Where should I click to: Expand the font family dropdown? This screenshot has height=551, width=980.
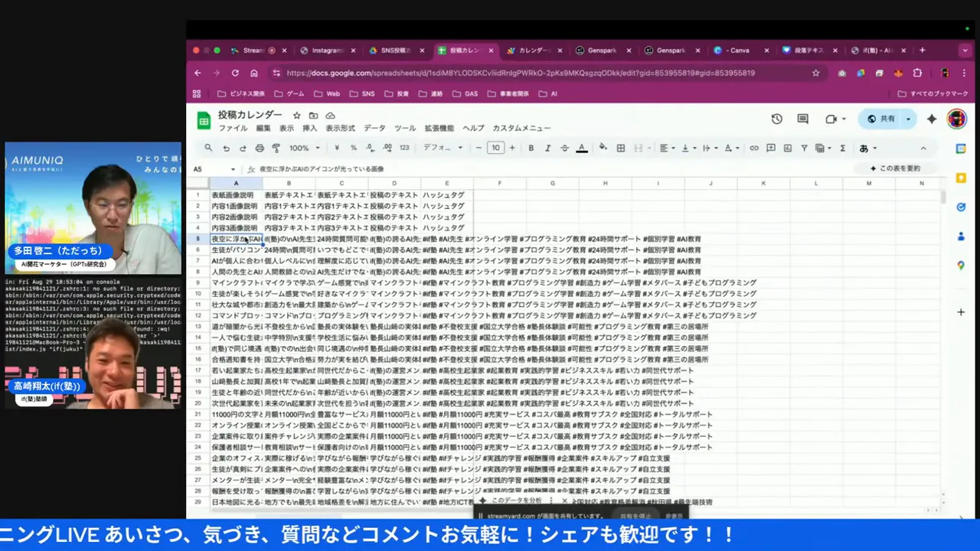pyautogui.click(x=443, y=148)
